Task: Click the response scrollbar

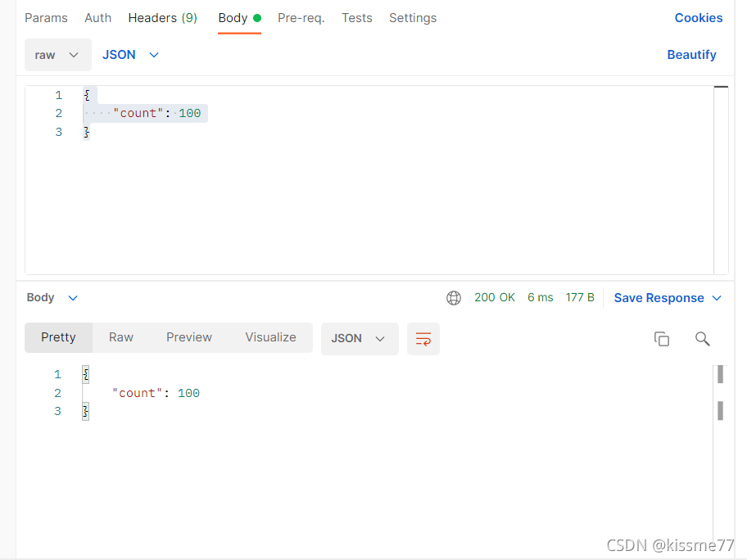Action: pyautogui.click(x=720, y=393)
